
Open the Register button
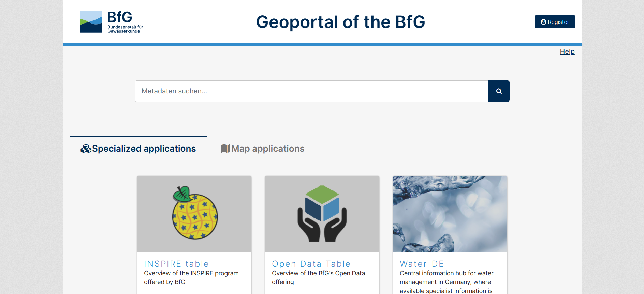[555, 22]
